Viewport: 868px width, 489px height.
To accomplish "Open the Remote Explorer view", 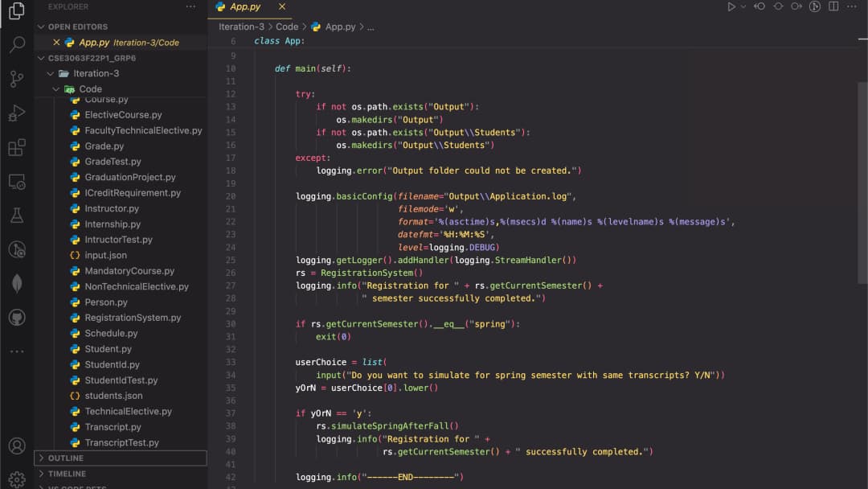I will [x=18, y=181].
